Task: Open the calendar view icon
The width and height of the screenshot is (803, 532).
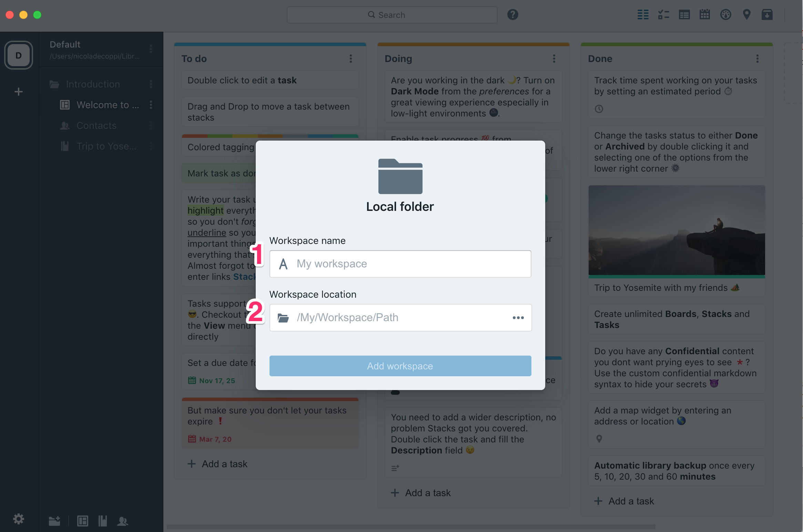Action: click(705, 15)
